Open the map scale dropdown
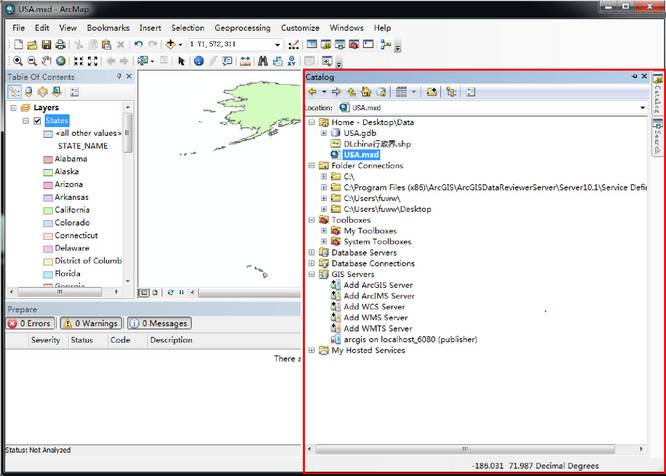 click(277, 45)
